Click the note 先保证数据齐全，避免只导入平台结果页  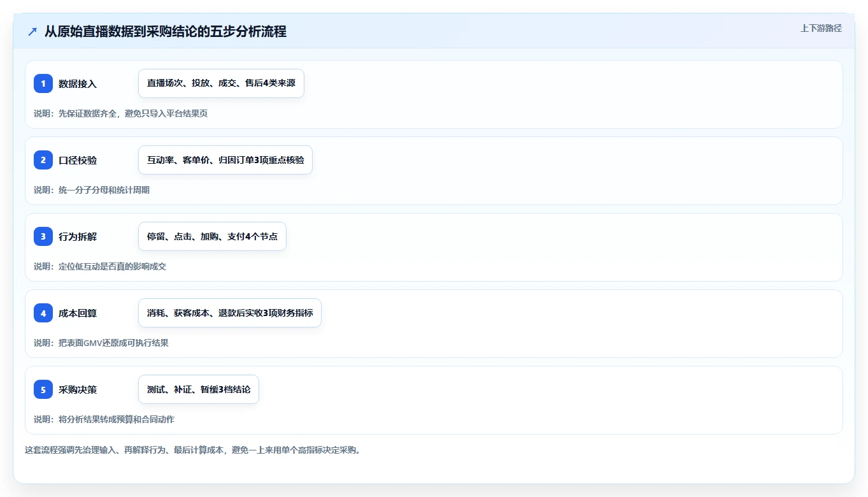point(133,113)
